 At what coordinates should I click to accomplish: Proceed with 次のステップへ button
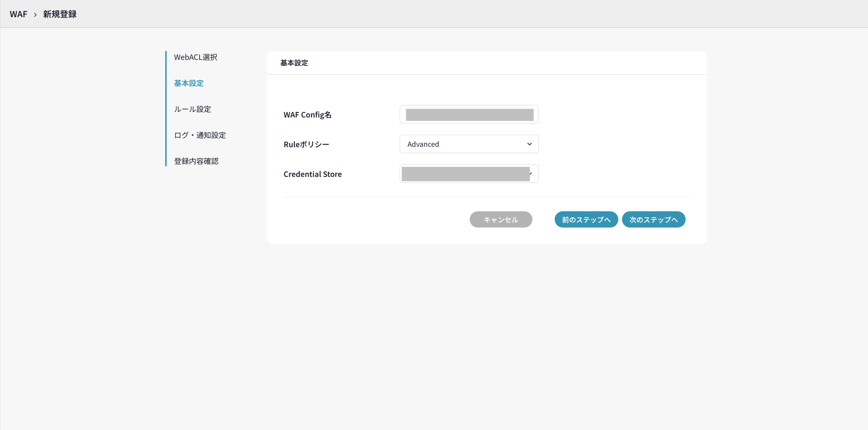[654, 220]
